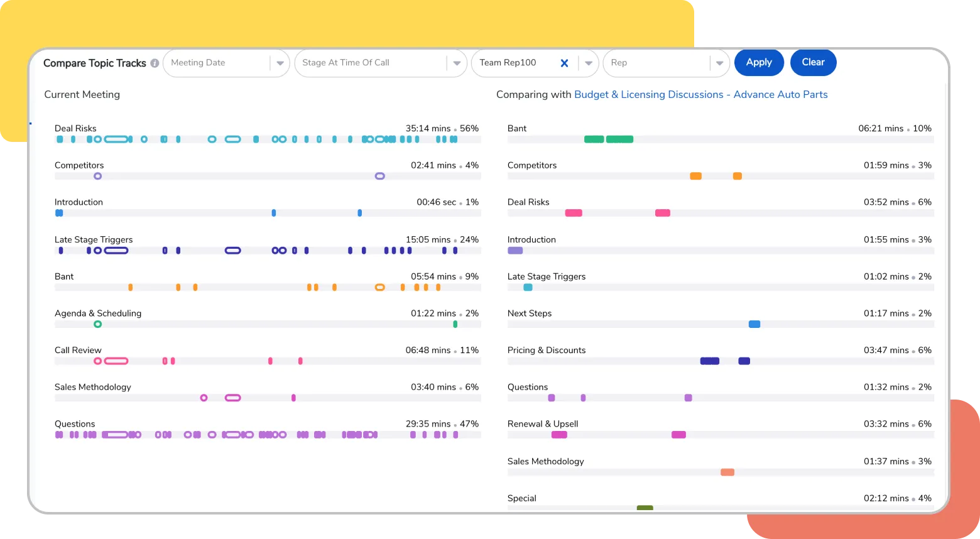
Task: Click second purple oval on current Competitors track
Action: click(379, 176)
